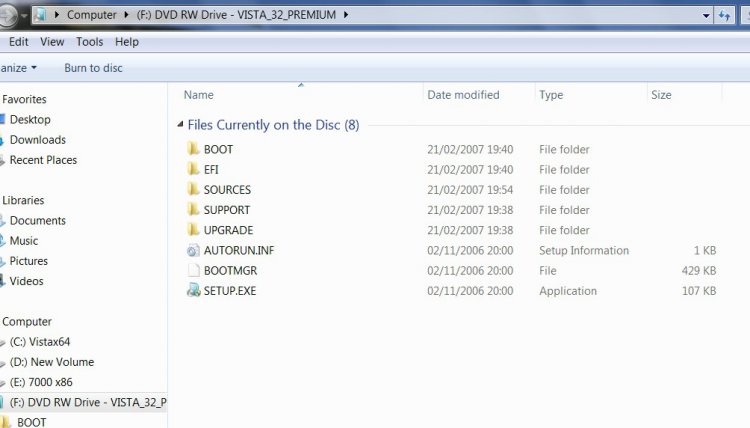Screen dimensions: 750x428
Task: Select Downloads in Favorites
Action: (x=38, y=140)
